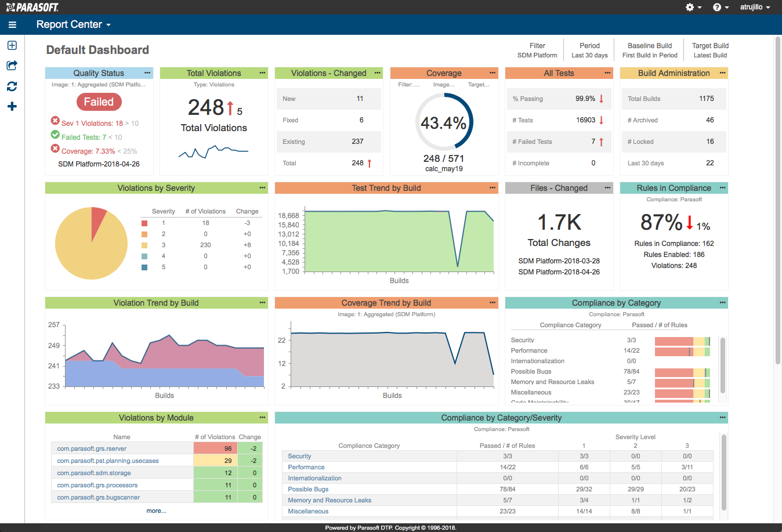Click the Compliance by Category/Severity scrollbar
The image size is (782, 532).
click(x=724, y=473)
